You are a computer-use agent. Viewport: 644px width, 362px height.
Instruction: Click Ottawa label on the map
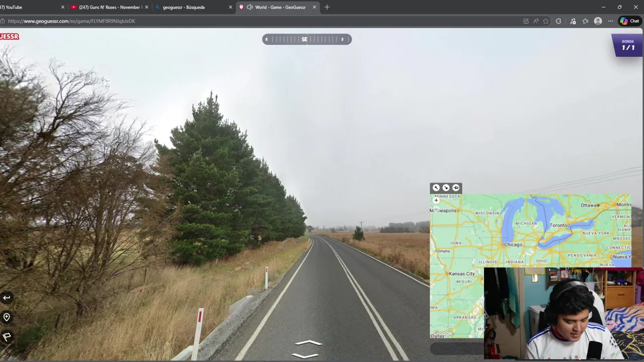coord(589,205)
